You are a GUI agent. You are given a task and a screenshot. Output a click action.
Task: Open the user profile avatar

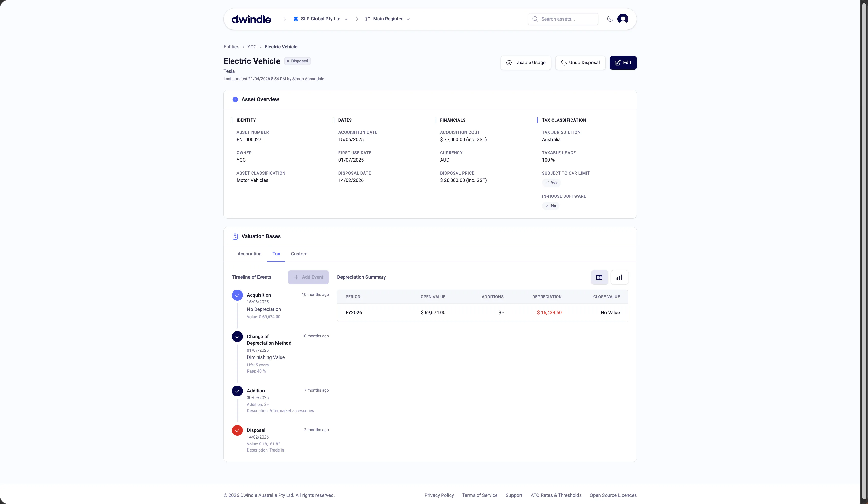tap(623, 19)
